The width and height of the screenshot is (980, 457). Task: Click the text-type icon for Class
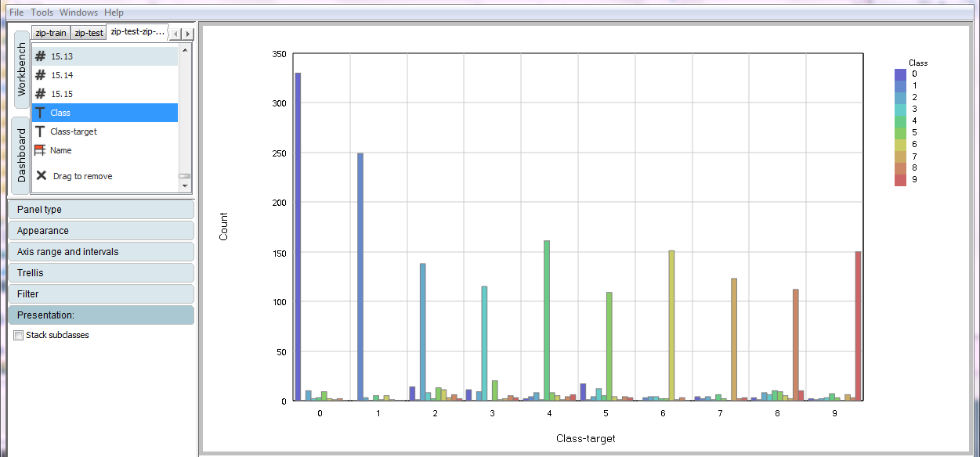pos(40,113)
